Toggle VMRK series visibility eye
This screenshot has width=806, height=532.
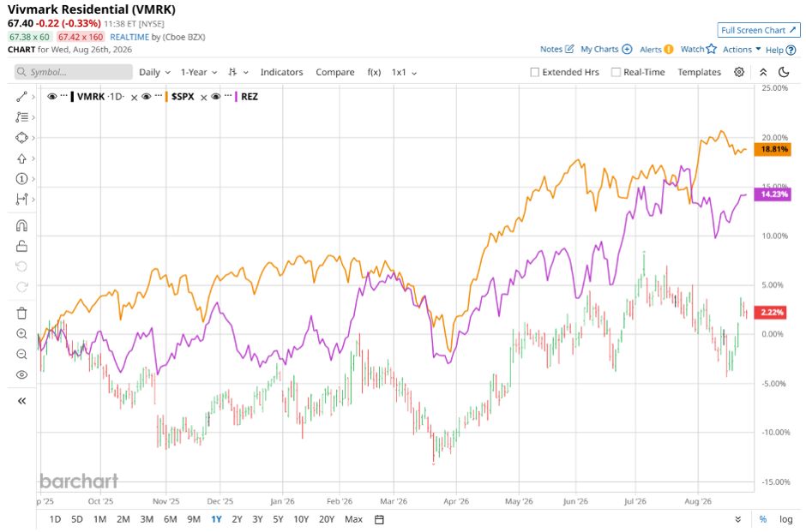pyautogui.click(x=52, y=97)
